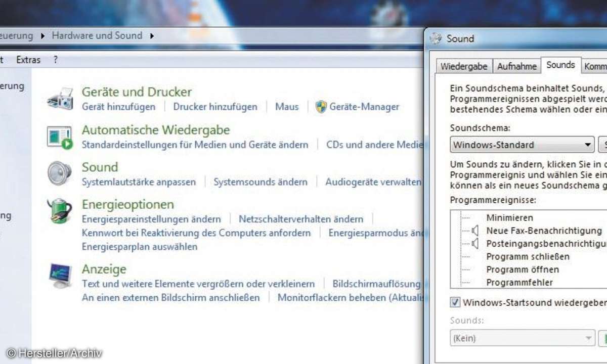Select Programm öffnen event

coord(523,269)
